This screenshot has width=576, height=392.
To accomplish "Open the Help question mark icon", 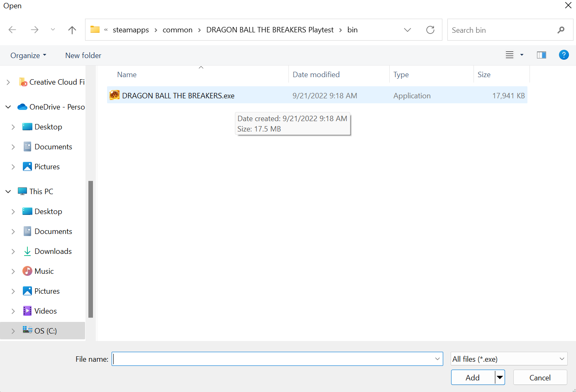I will (x=564, y=55).
